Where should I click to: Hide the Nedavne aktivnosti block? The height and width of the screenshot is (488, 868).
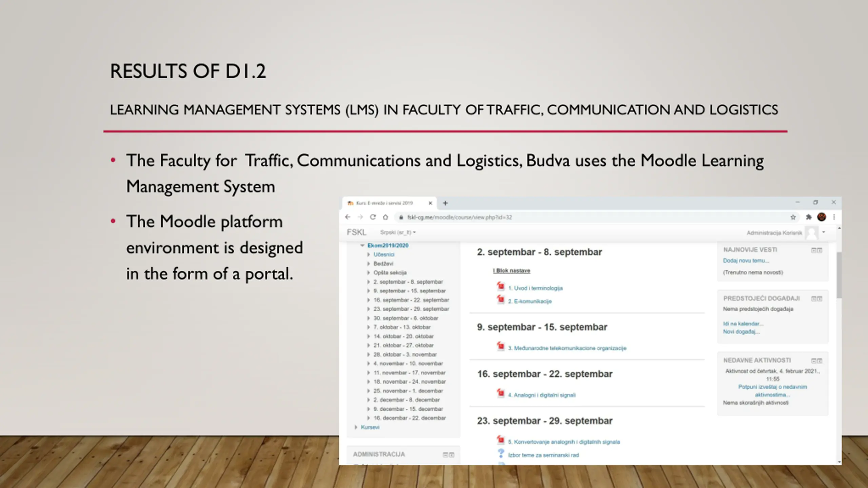813,361
